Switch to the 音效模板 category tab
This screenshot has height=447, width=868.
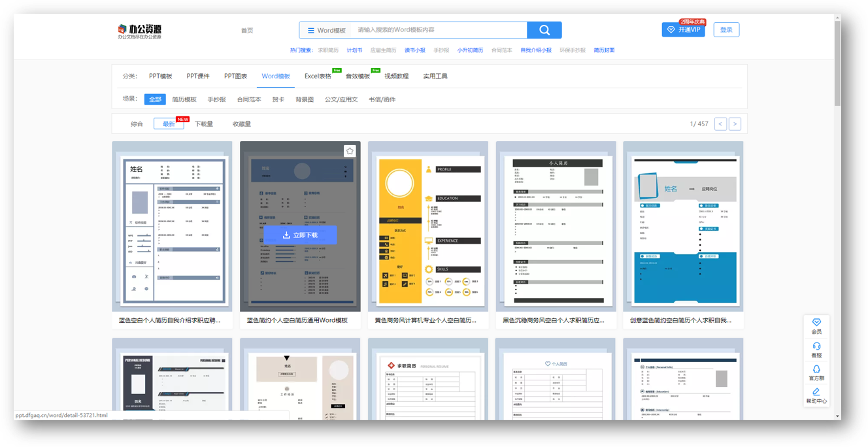tap(358, 76)
